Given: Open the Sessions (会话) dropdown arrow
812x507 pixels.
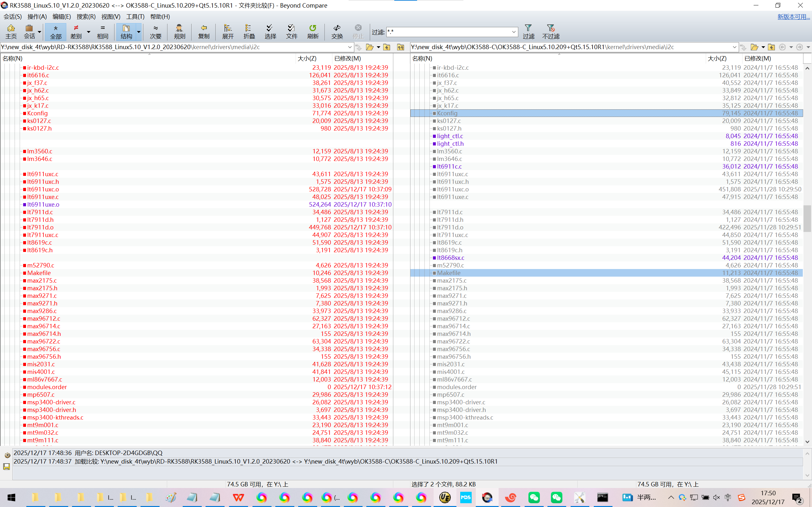Looking at the screenshot, I should tap(40, 32).
